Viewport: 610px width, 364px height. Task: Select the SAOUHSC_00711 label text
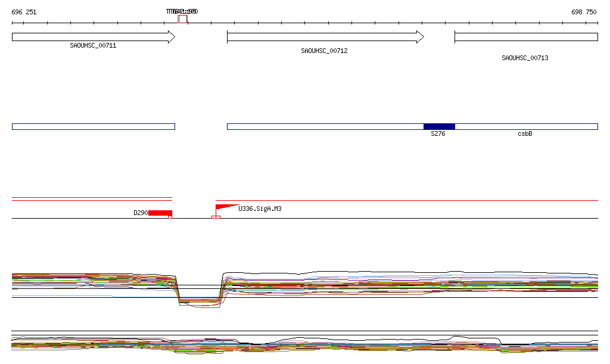point(93,45)
